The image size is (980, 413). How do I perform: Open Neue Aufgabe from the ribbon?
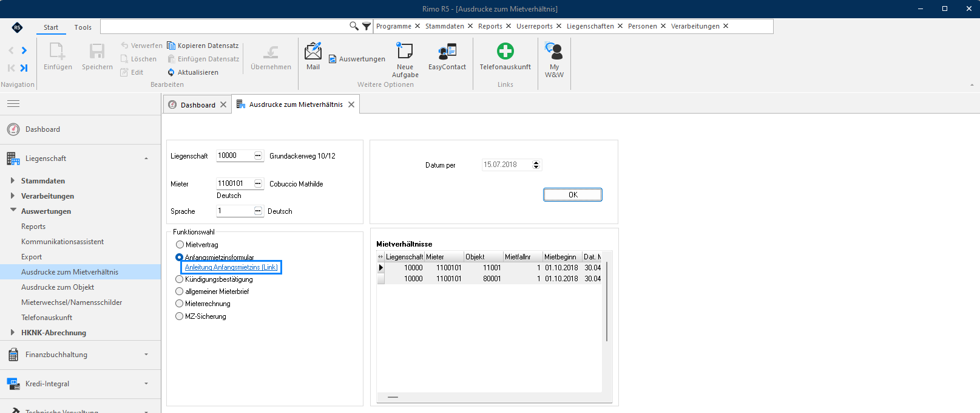pyautogui.click(x=405, y=50)
